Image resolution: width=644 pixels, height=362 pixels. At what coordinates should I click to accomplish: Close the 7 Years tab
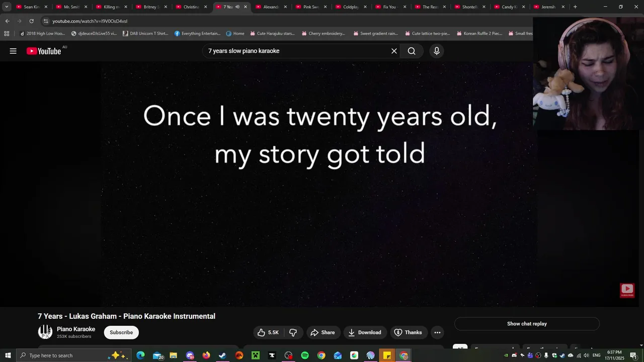[246, 7]
